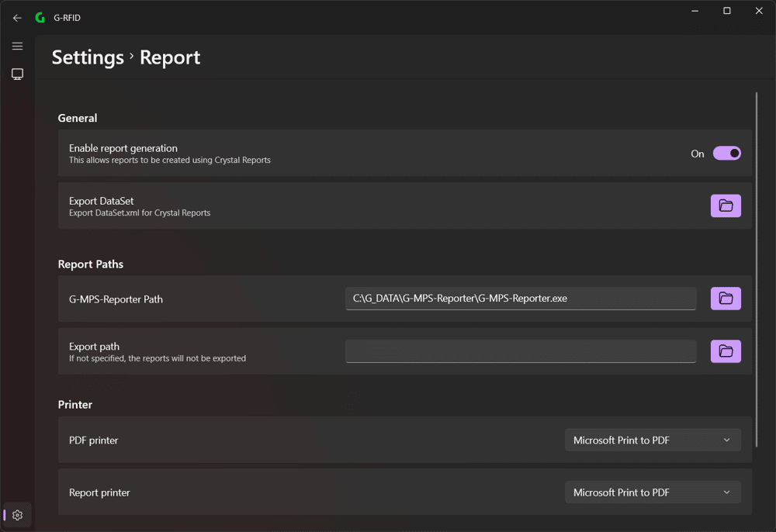Screen dimensions: 776x532
Task: Browse folder for Export path
Action: coord(726,351)
